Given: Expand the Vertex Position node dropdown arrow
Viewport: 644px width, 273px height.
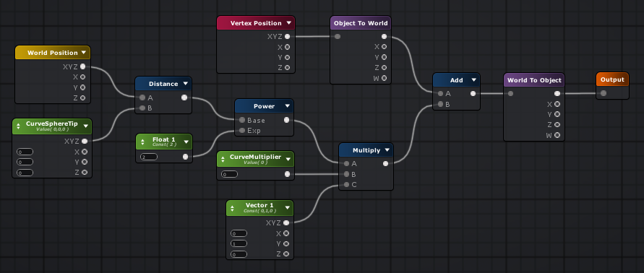Looking at the screenshot, I should click(288, 23).
